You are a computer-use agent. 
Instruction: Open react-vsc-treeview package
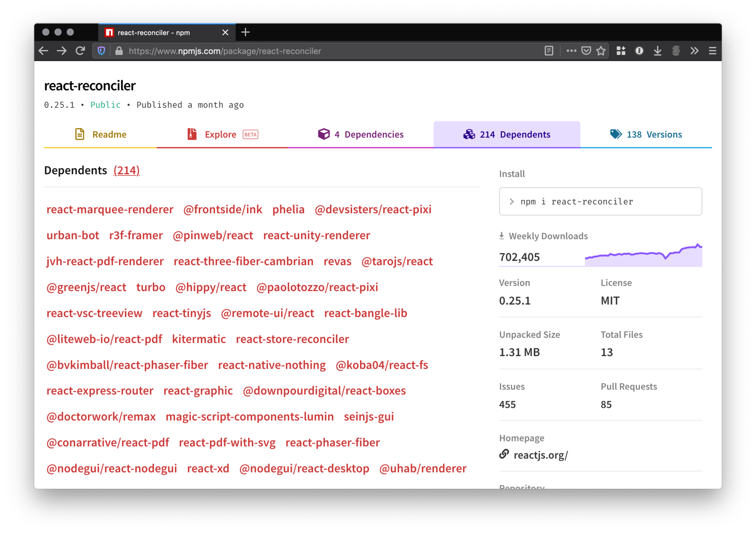point(94,313)
